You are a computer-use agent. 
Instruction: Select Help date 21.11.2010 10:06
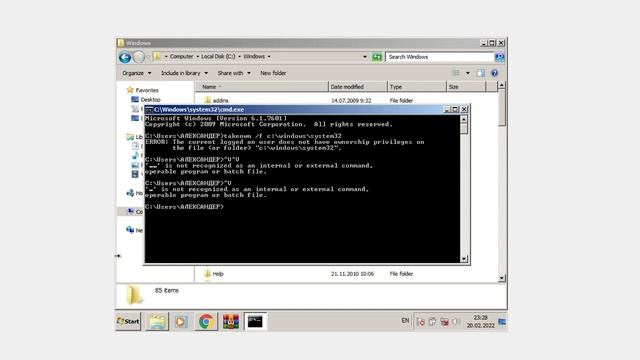point(352,274)
